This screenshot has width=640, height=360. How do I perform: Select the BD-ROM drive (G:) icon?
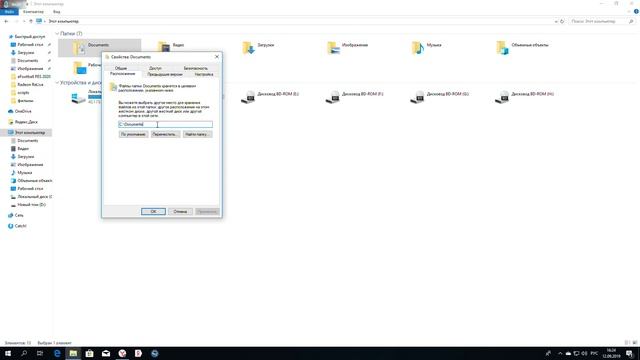417,97
